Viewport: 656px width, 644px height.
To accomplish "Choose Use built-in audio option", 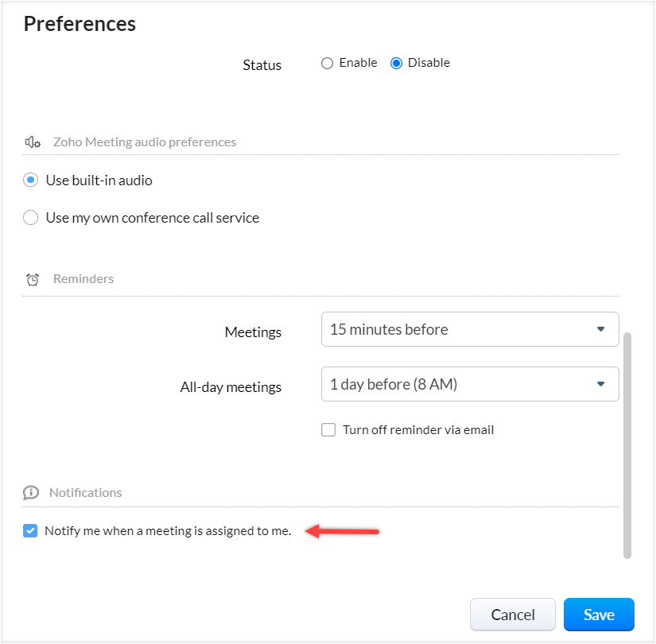I will point(31,180).
